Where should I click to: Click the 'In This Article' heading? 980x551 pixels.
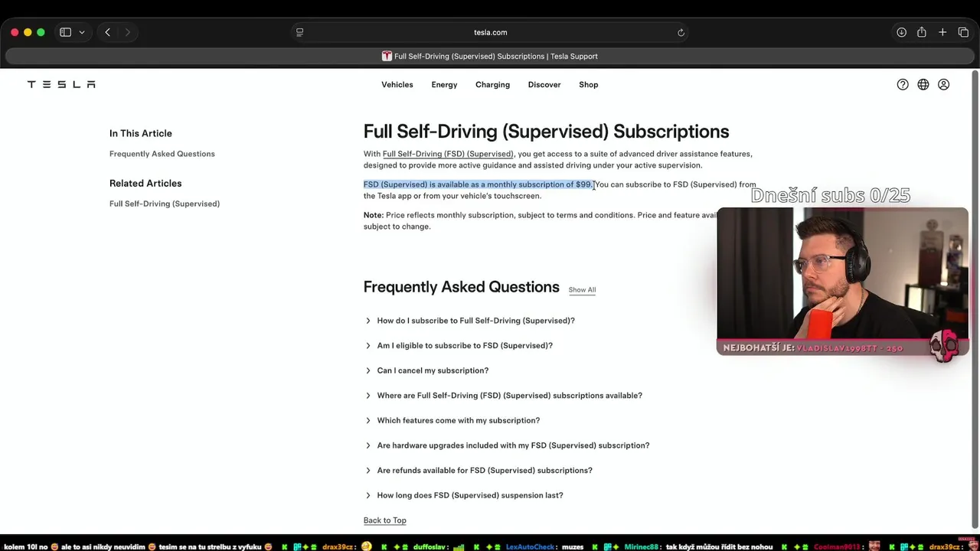140,133
